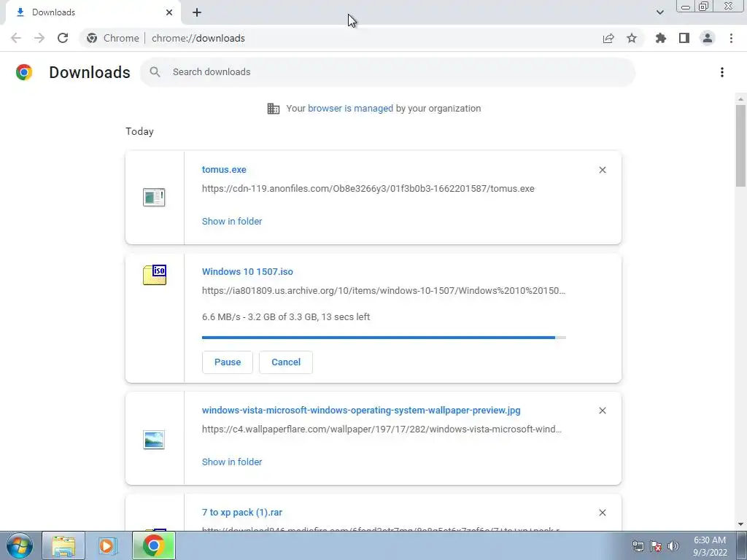Toggle the side panel icon
This screenshot has height=560, width=747.
[684, 38]
